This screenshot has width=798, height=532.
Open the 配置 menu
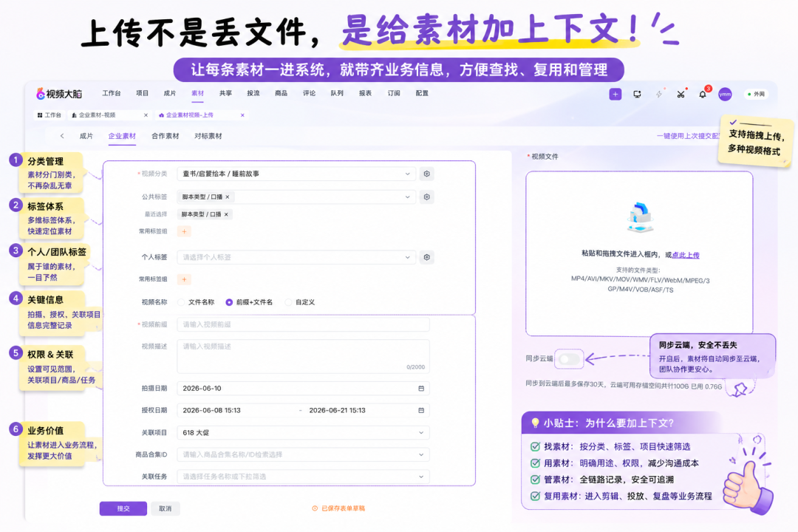[x=422, y=93]
